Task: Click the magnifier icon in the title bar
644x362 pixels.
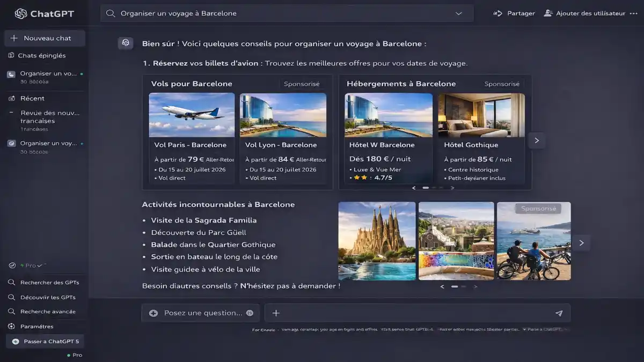Action: (x=111, y=13)
